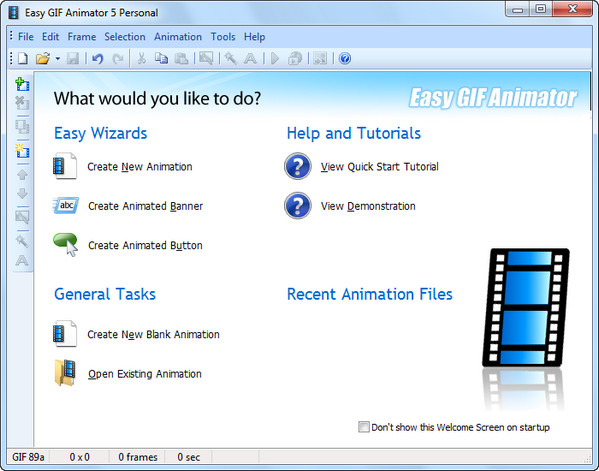
Task: Click the magic wand effects toolbar icon
Action: tap(231, 58)
